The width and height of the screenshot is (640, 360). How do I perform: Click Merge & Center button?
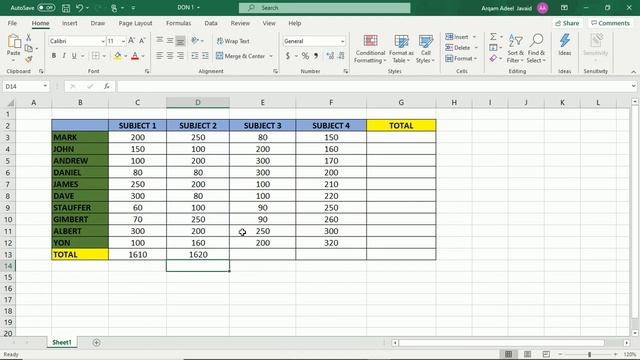[240, 56]
